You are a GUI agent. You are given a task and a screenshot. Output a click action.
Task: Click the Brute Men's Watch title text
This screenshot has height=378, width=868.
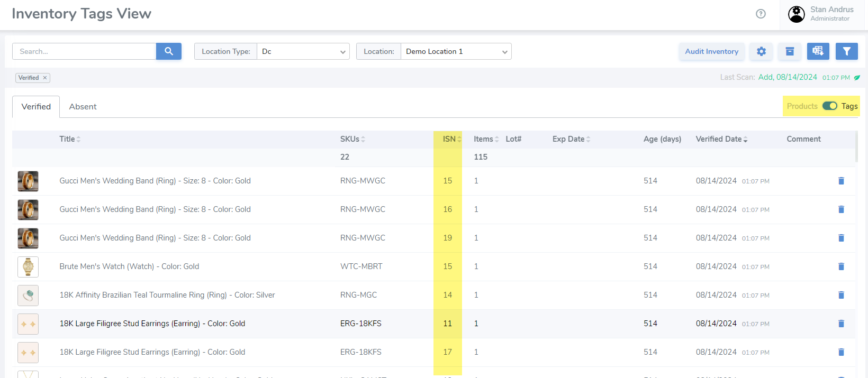click(129, 266)
